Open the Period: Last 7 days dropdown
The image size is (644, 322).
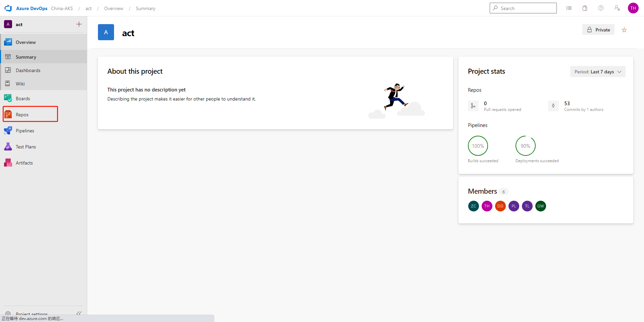coord(598,71)
